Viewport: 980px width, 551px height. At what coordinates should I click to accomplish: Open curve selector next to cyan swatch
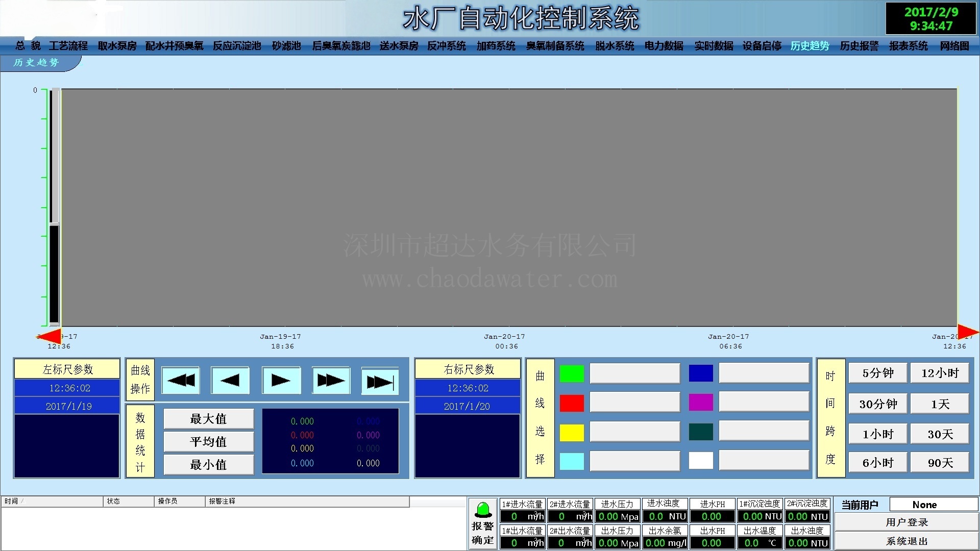pos(635,461)
